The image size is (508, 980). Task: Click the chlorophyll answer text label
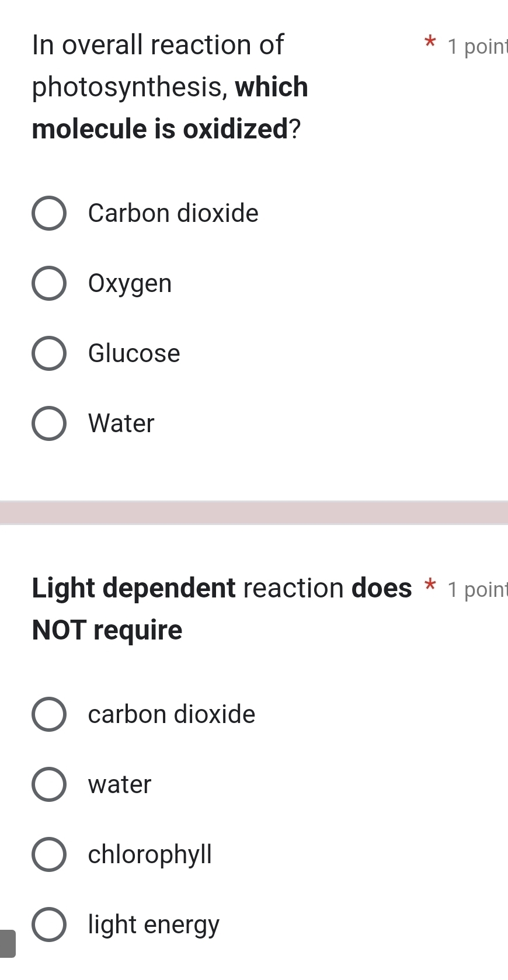click(x=150, y=854)
